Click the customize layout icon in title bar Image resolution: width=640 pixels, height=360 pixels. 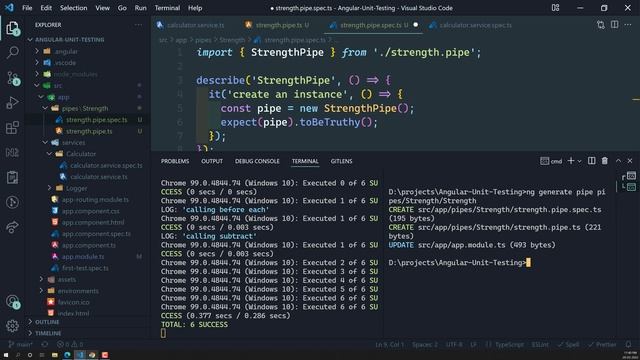click(556, 8)
